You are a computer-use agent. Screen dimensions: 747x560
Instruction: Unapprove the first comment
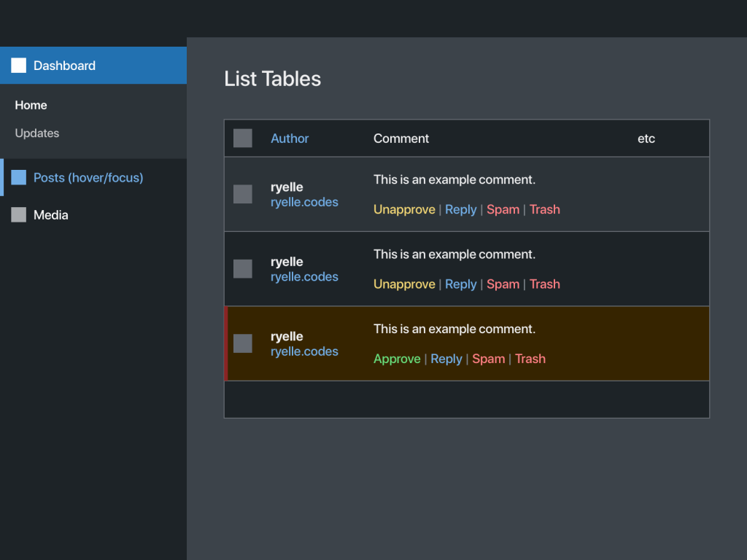(404, 209)
